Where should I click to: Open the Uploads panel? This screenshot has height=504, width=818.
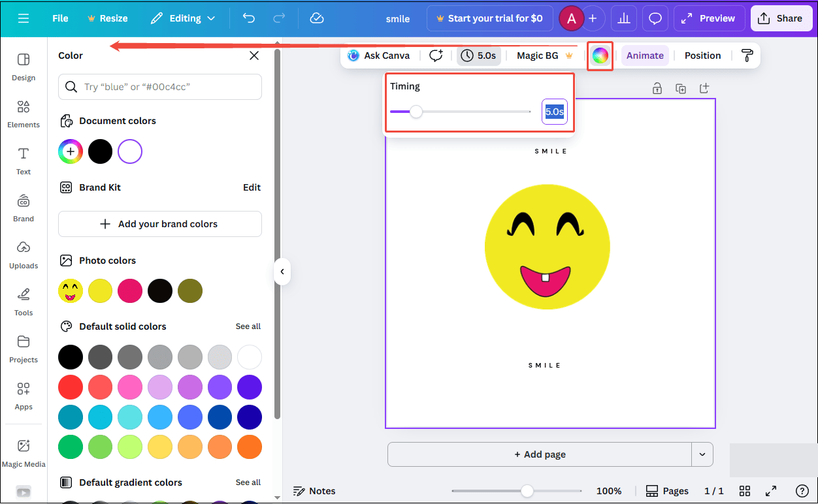(x=23, y=255)
